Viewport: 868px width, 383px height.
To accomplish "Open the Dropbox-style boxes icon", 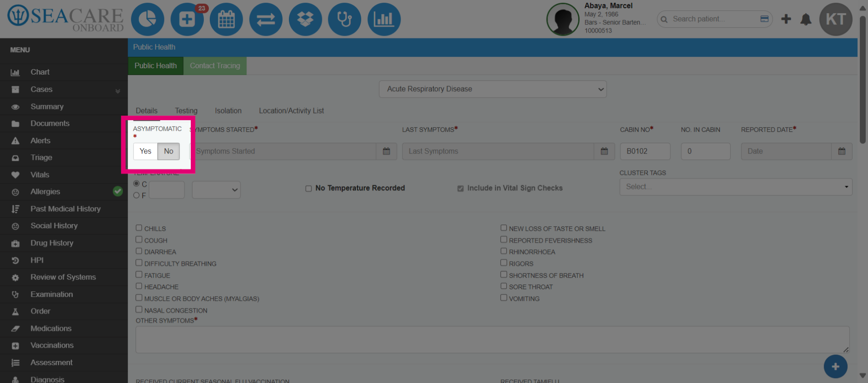I will (305, 19).
